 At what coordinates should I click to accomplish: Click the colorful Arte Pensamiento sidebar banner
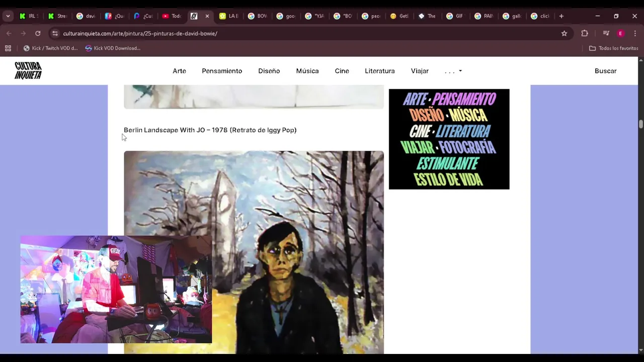(x=449, y=139)
